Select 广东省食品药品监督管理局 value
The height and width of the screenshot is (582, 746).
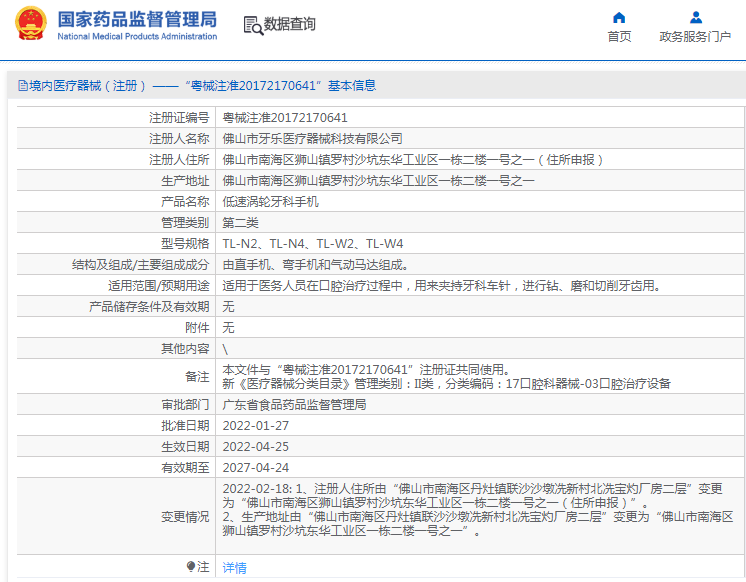pyautogui.click(x=294, y=404)
